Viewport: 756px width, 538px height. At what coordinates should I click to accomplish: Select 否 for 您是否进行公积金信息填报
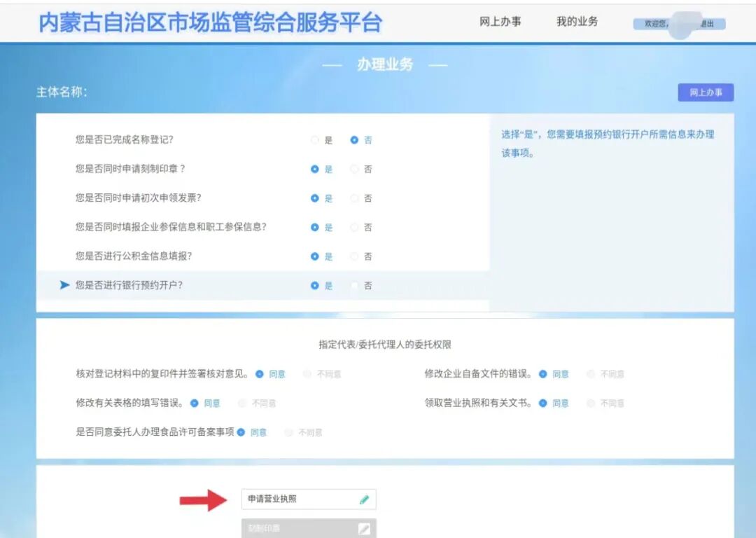[355, 256]
